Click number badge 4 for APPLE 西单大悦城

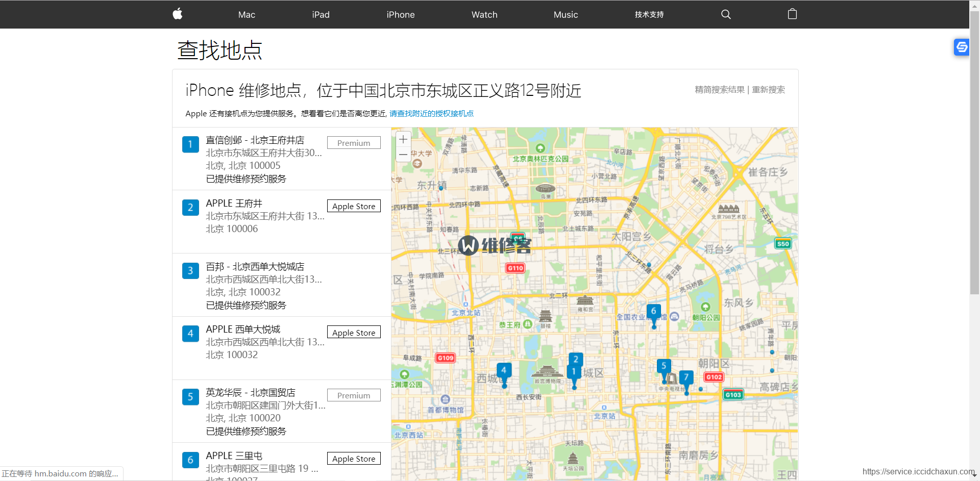190,334
